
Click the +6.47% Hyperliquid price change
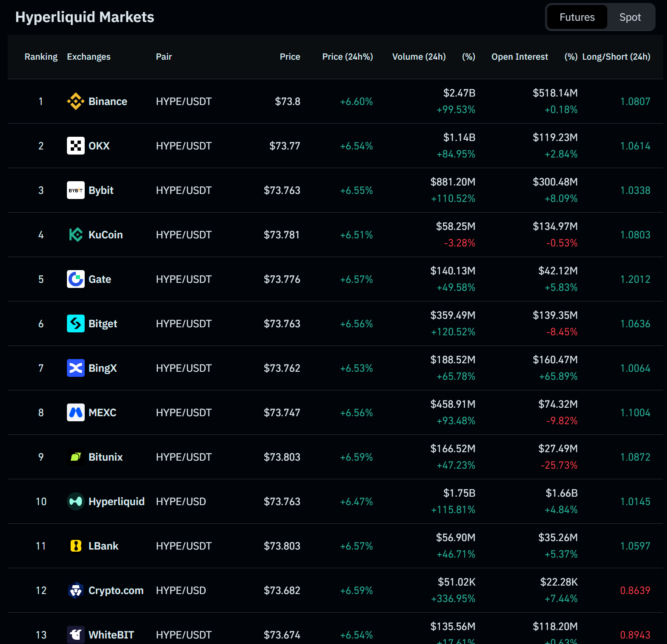click(357, 501)
